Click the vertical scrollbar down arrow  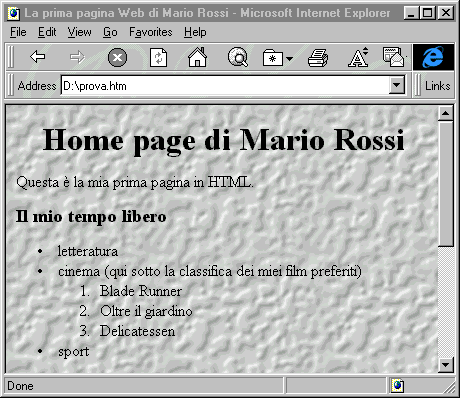(446, 364)
